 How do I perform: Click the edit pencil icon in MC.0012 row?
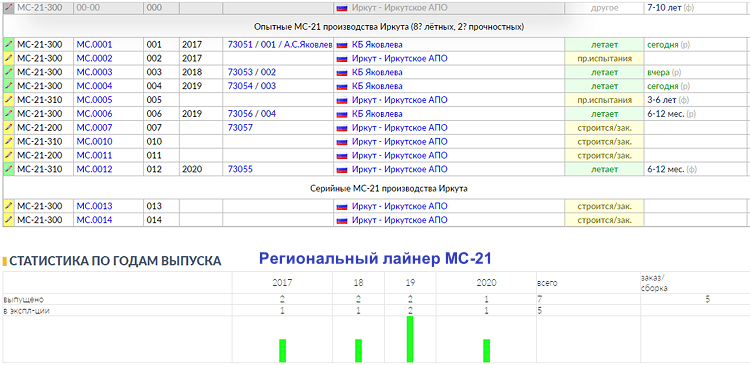(8, 170)
